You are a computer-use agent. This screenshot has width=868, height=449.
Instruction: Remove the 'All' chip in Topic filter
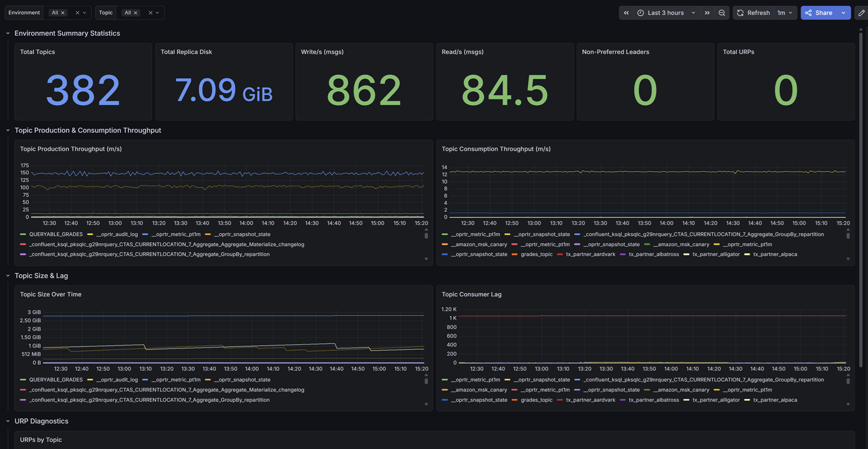[x=136, y=13]
